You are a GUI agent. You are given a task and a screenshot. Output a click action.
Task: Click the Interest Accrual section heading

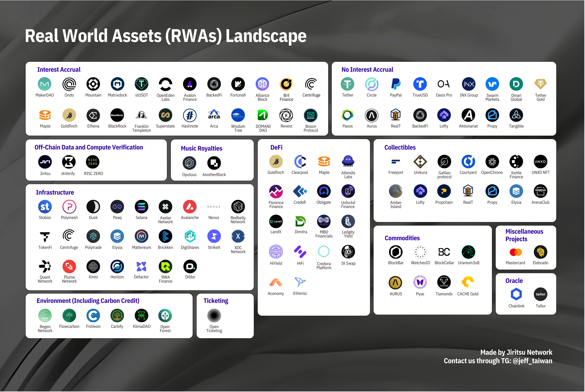point(59,70)
